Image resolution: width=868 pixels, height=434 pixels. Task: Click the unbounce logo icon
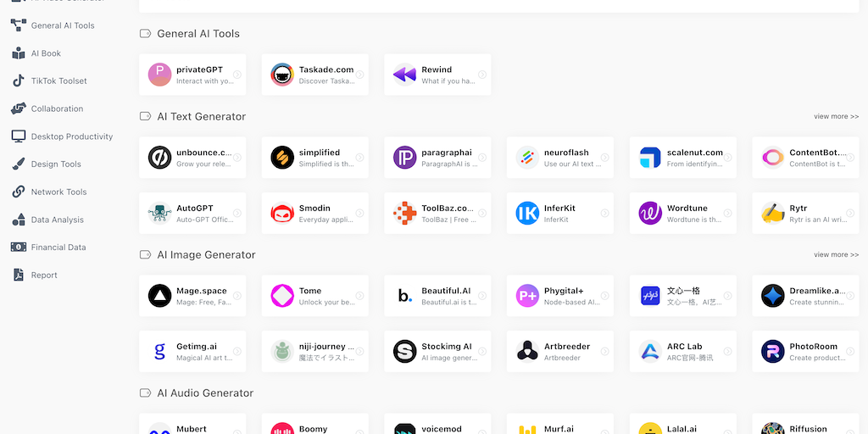click(159, 158)
